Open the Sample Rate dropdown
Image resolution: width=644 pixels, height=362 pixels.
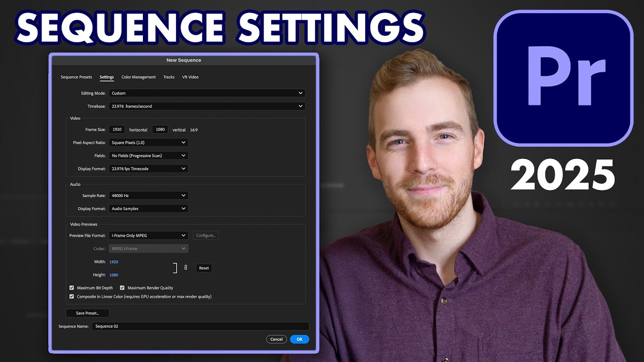148,195
